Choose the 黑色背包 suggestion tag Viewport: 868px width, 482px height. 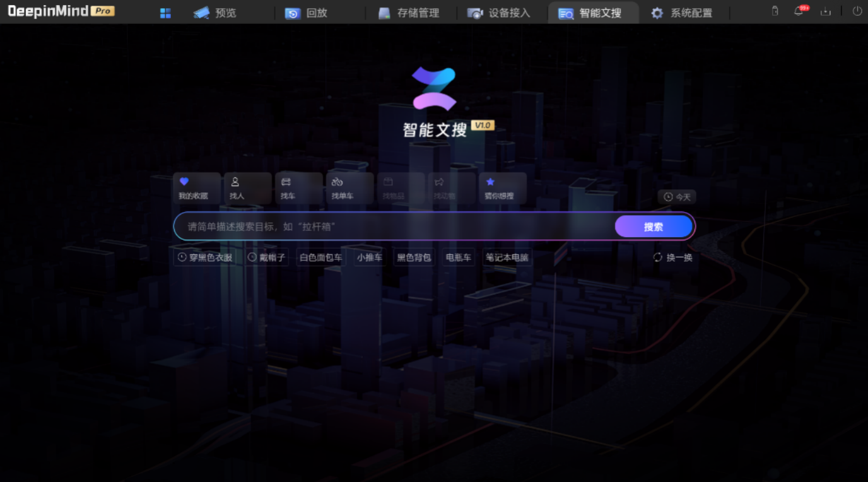coord(414,257)
